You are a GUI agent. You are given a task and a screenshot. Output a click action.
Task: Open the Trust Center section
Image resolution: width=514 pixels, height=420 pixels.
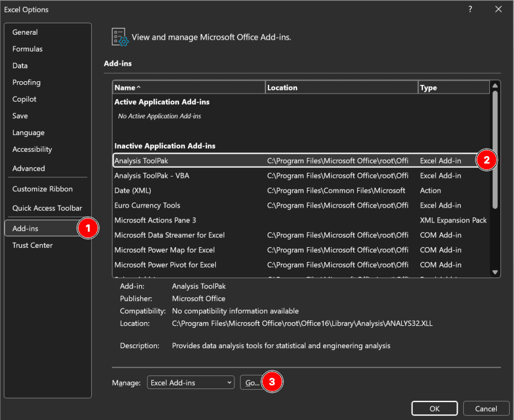point(32,245)
